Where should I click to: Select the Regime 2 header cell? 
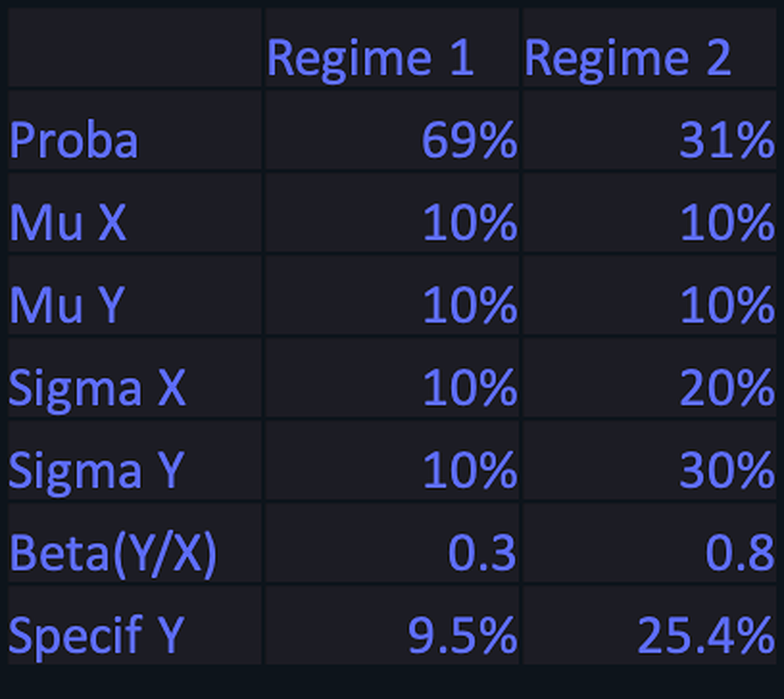click(649, 47)
